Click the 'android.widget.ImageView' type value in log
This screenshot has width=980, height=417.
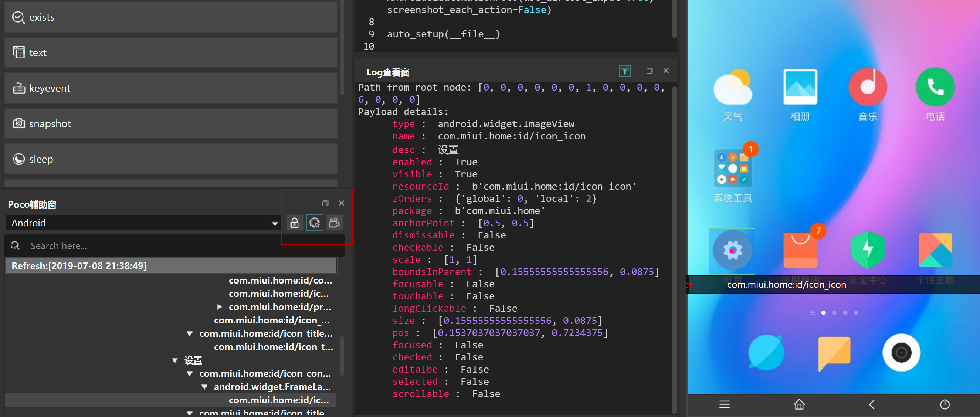click(x=506, y=124)
